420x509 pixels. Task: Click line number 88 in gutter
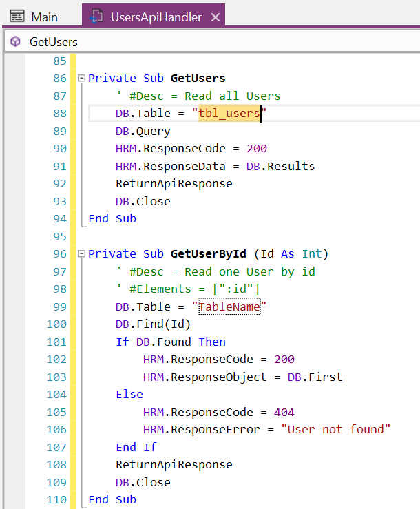tap(60, 113)
